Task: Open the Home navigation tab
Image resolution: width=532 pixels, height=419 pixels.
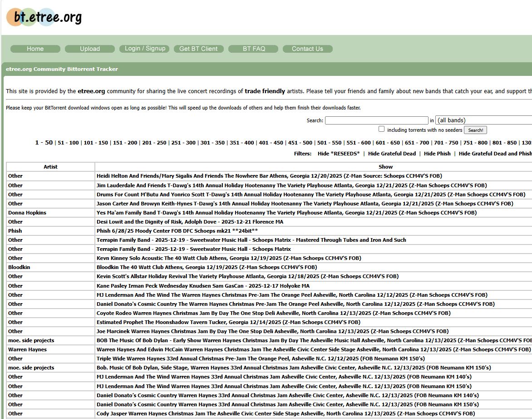Action: (x=35, y=49)
